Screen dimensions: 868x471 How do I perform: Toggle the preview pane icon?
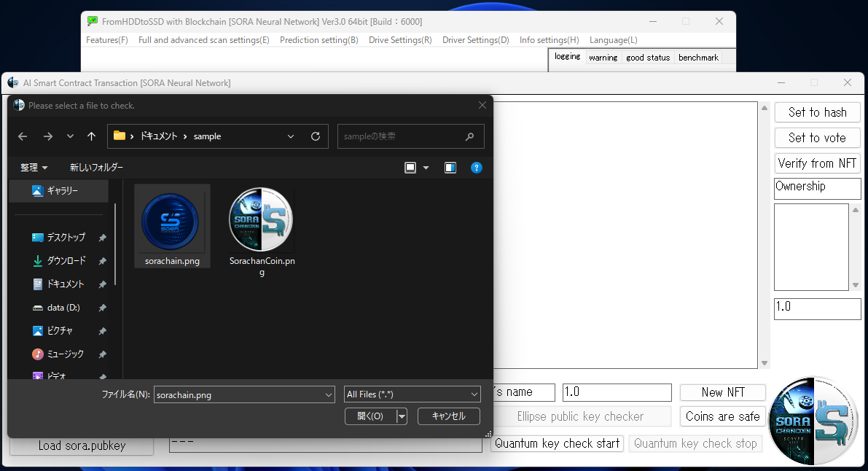pyautogui.click(x=450, y=168)
